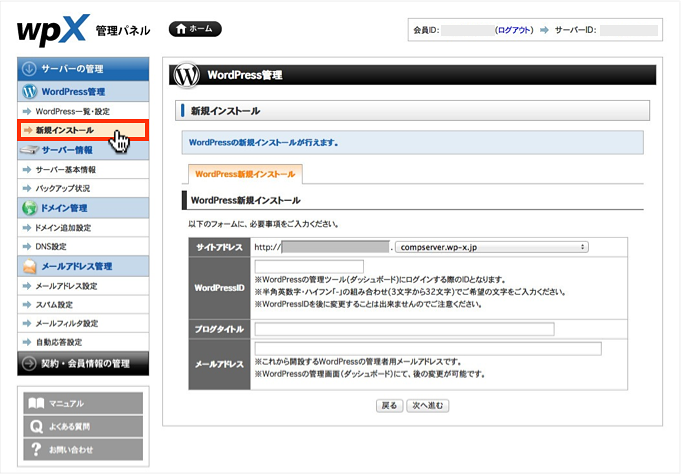
Task: Open よくある質問 FAQ button
Action: tap(83, 426)
